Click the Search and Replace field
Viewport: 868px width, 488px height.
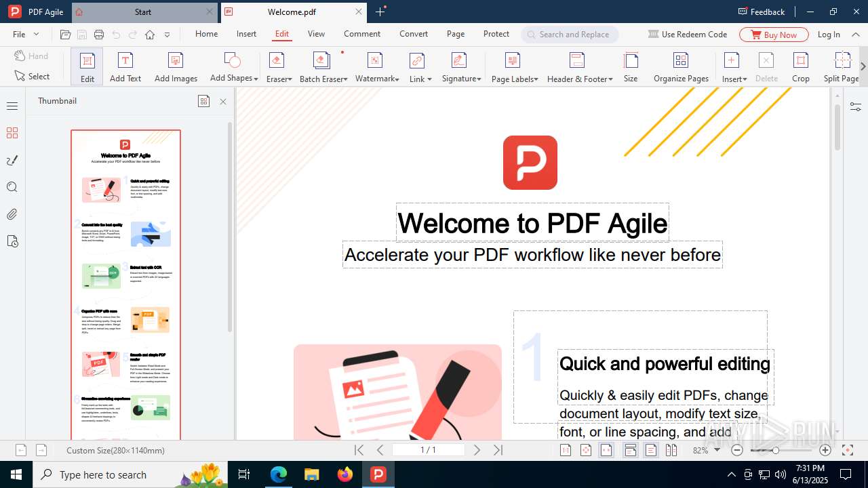click(570, 35)
